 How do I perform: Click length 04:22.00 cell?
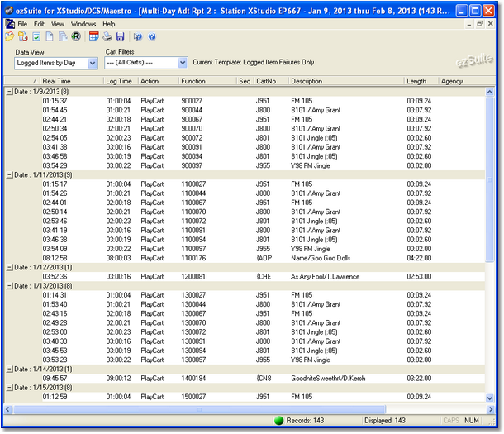coord(419,258)
